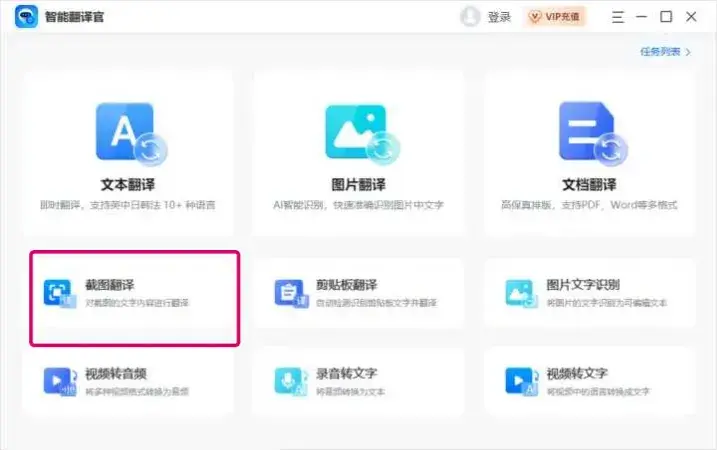Click the 视频转音频 video icon
The image size is (720, 451).
coord(60,381)
